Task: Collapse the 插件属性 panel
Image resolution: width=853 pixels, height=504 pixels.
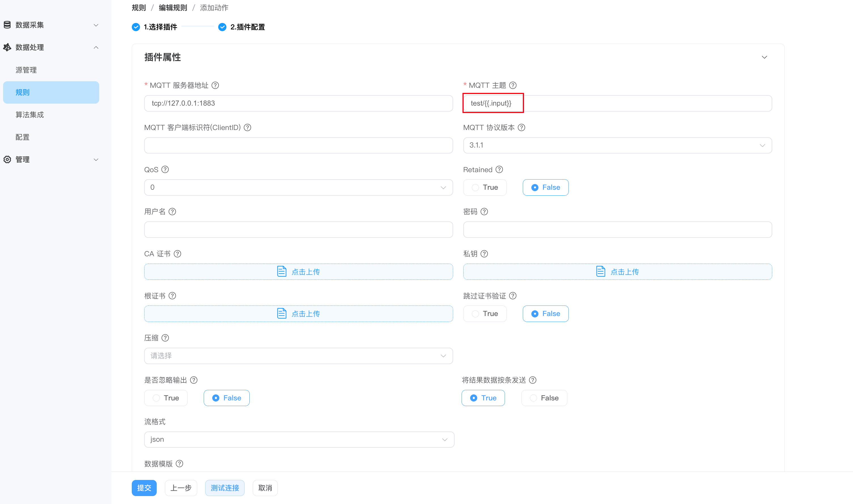Action: pos(765,57)
